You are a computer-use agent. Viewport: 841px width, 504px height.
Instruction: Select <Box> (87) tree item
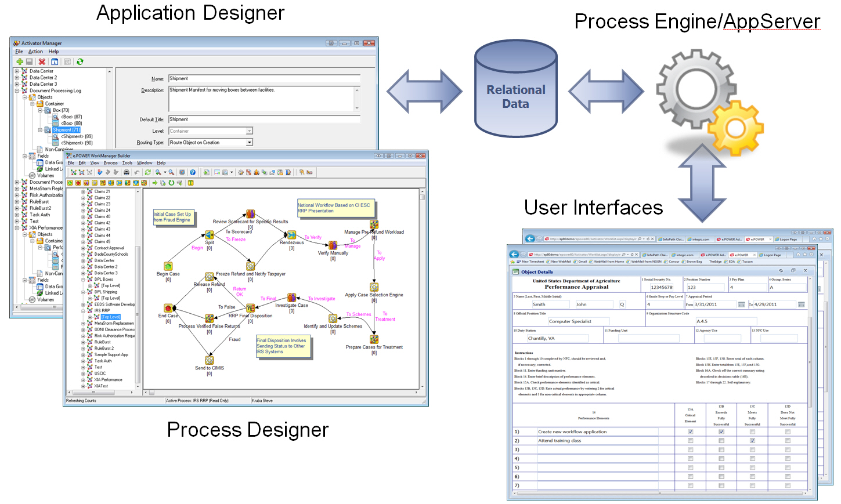point(71,117)
